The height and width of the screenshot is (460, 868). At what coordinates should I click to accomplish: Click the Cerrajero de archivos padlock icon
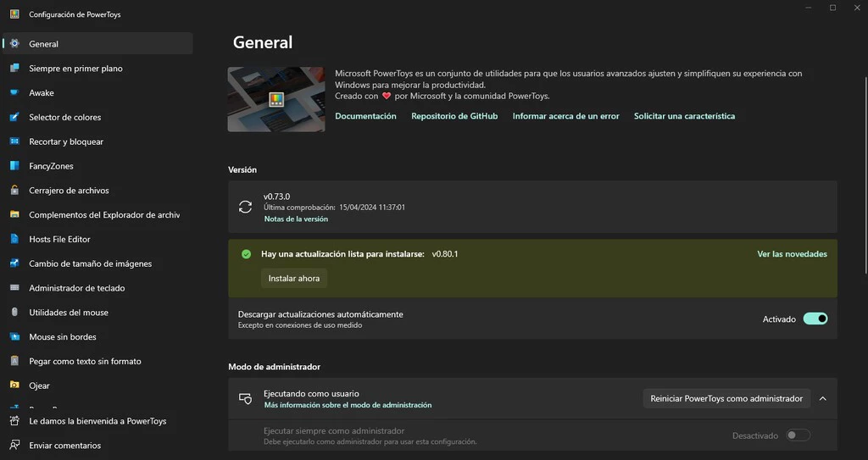(x=15, y=189)
